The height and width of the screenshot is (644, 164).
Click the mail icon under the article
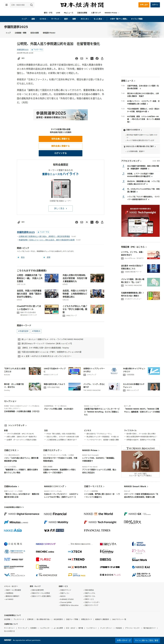point(82,222)
